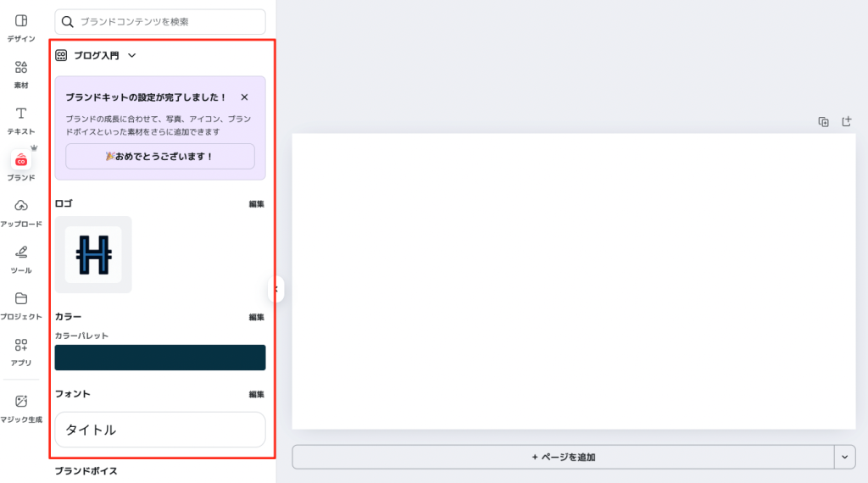Expand the ブログ入門 brand kit dropdown
Viewport: 868px width, 483px height.
131,56
